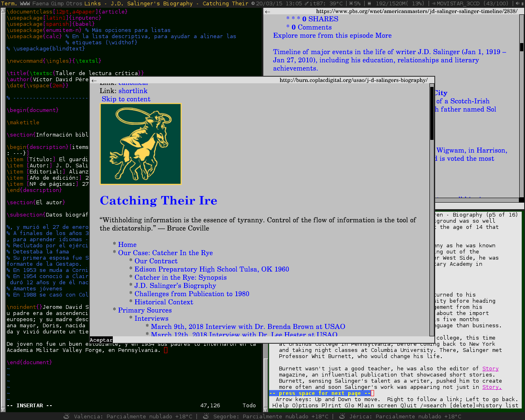Viewport: 525px width, 420px height.
Task: Click the memory chip icon beside 192/1520M
Action: 369,3
